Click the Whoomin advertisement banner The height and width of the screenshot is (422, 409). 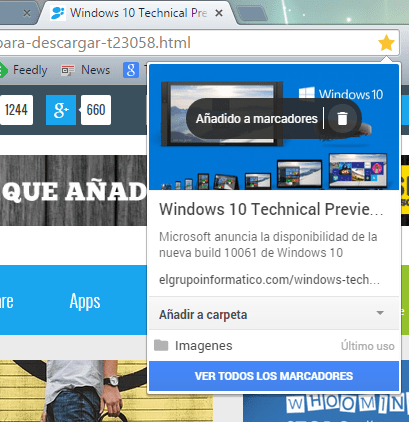point(326,408)
